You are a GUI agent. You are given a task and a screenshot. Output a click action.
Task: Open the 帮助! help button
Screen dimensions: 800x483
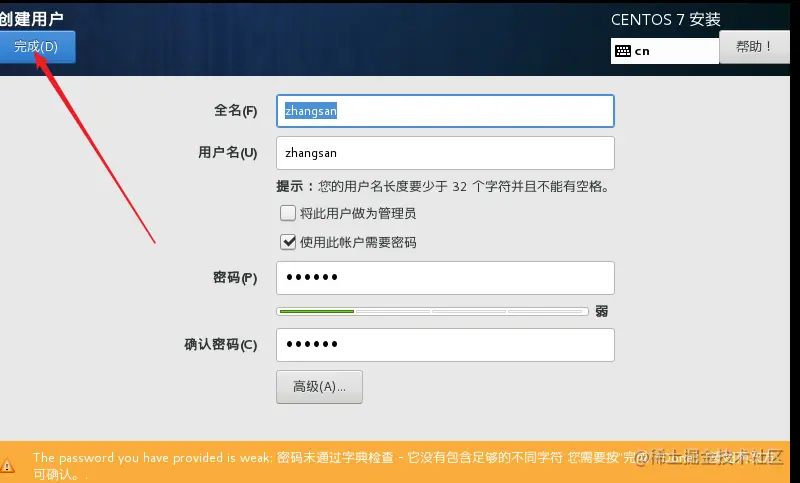pos(754,47)
